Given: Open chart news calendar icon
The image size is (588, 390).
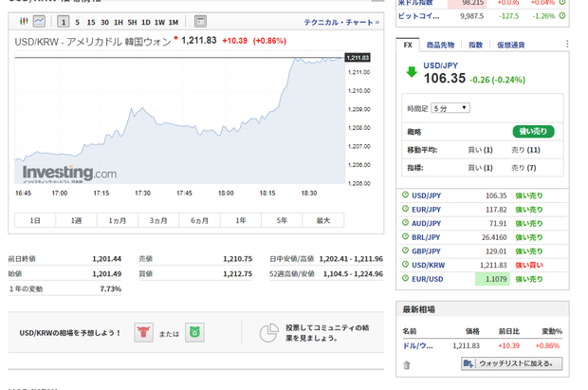Looking at the screenshot, I should (201, 22).
